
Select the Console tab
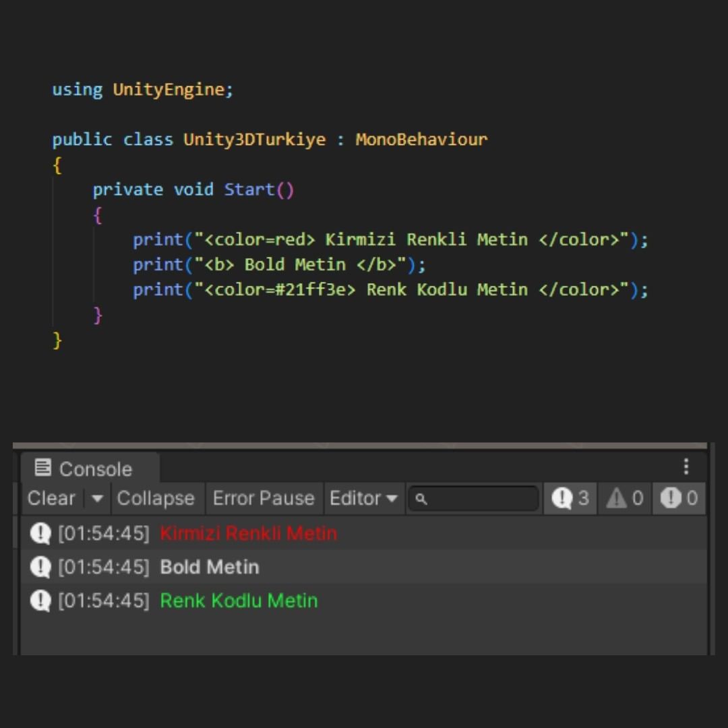coord(90,468)
